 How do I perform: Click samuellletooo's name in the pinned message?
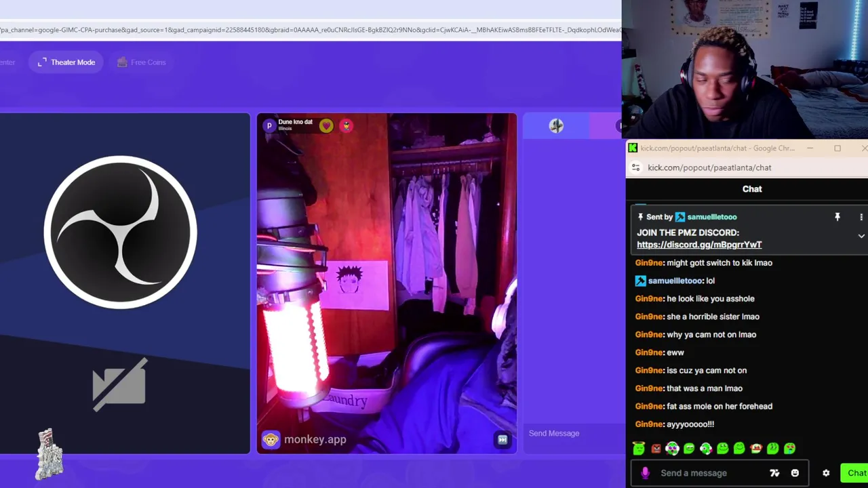pos(711,217)
